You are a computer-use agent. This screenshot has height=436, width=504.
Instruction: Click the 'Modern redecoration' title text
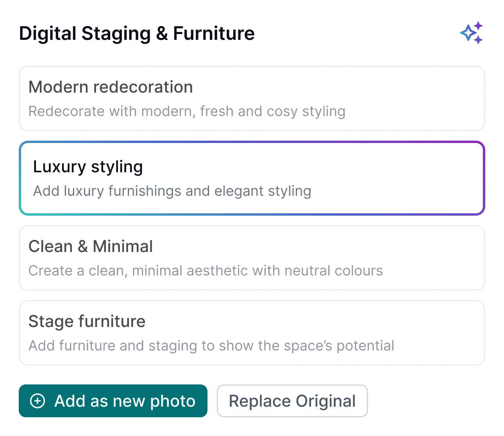111,87
